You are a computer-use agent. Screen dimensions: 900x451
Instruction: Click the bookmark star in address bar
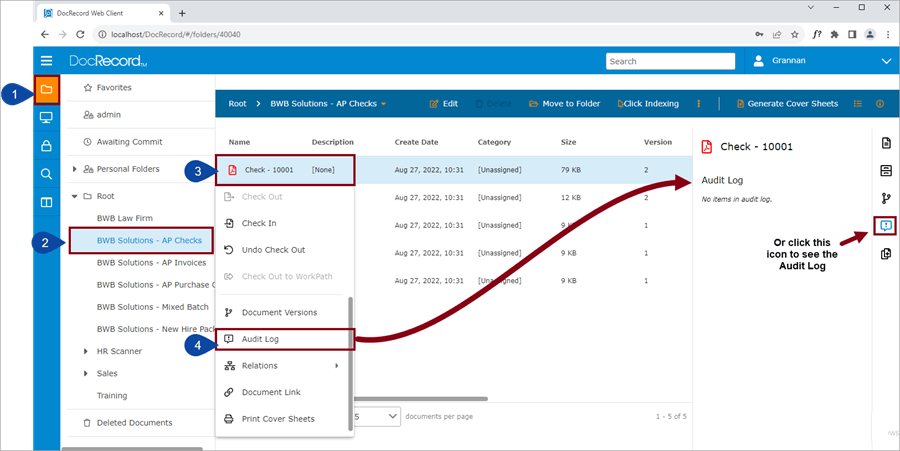794,34
